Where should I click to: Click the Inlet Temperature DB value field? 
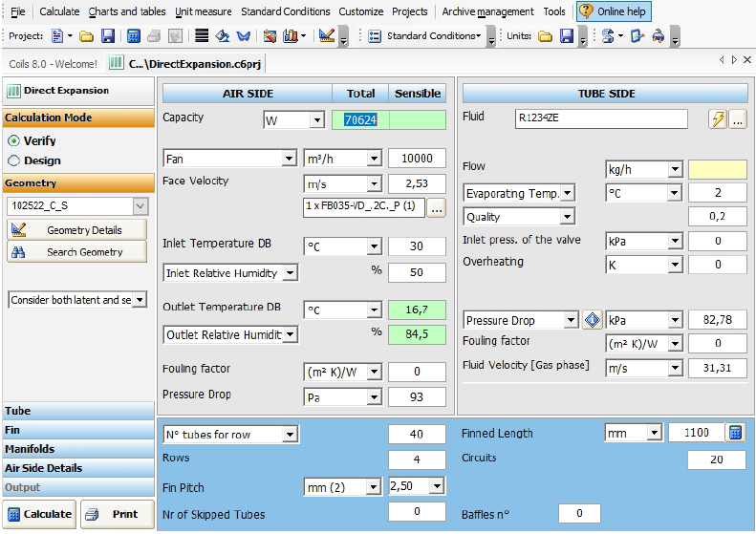(417, 246)
